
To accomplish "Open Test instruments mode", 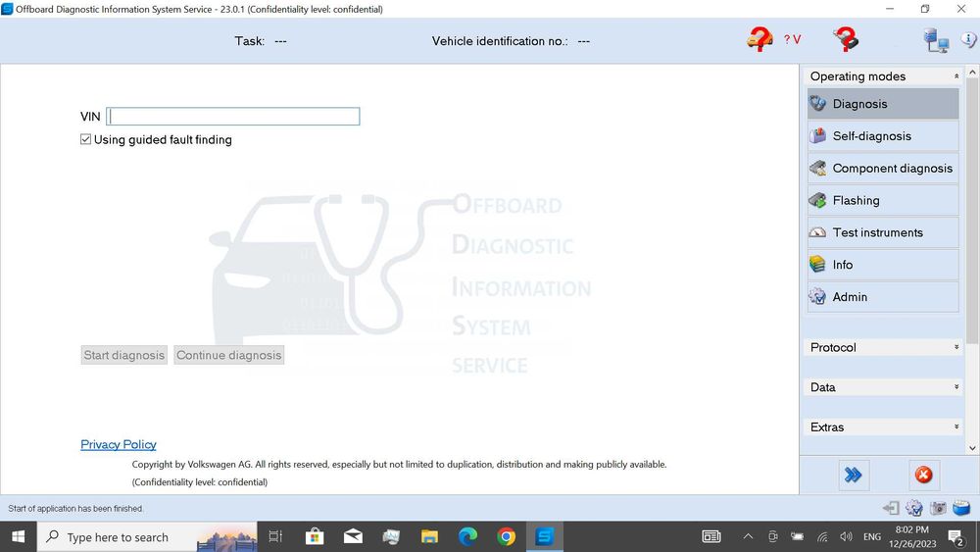I will (x=883, y=232).
